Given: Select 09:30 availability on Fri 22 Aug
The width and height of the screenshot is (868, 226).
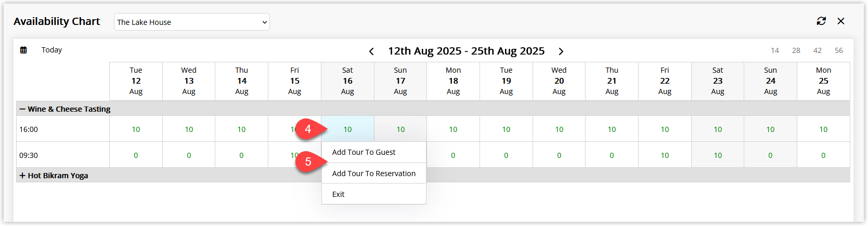Looking at the screenshot, I should 665,155.
